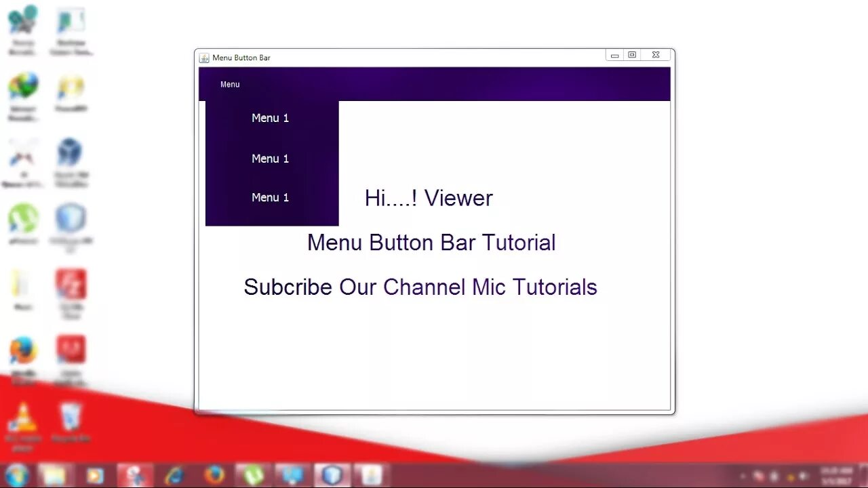Open the Windows Start menu
Viewport: 868px width, 488px height.
tap(17, 475)
